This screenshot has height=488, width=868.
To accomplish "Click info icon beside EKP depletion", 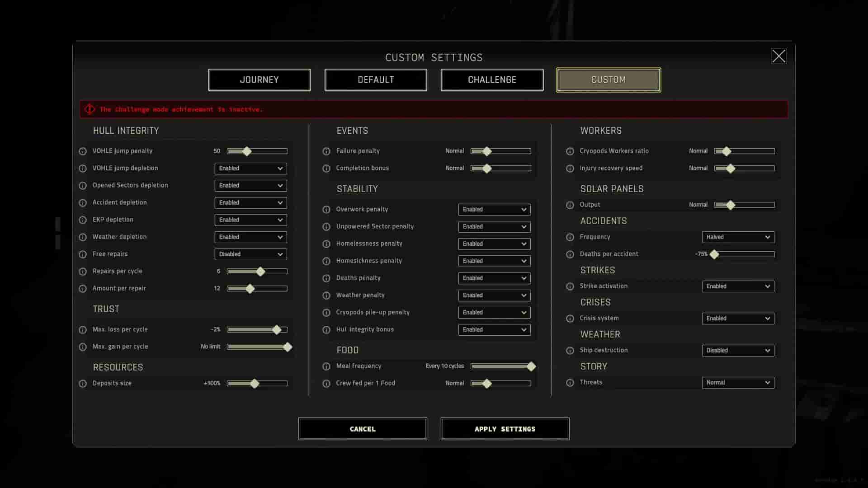I will click(83, 220).
